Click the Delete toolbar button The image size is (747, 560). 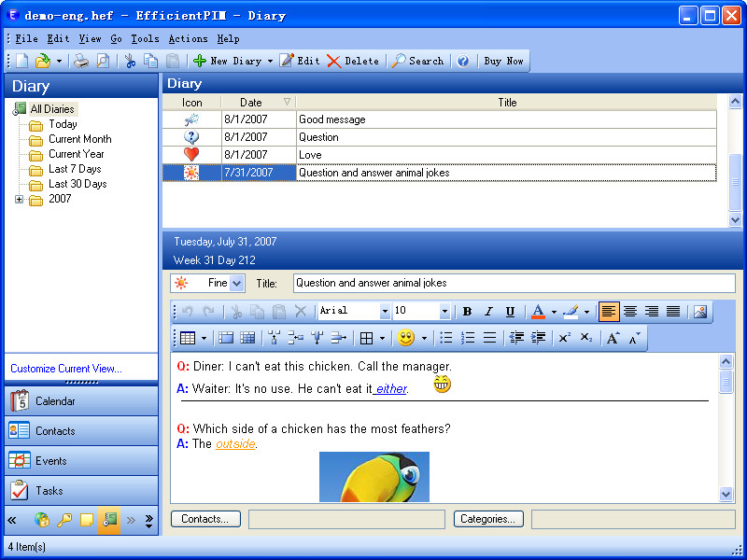point(353,61)
